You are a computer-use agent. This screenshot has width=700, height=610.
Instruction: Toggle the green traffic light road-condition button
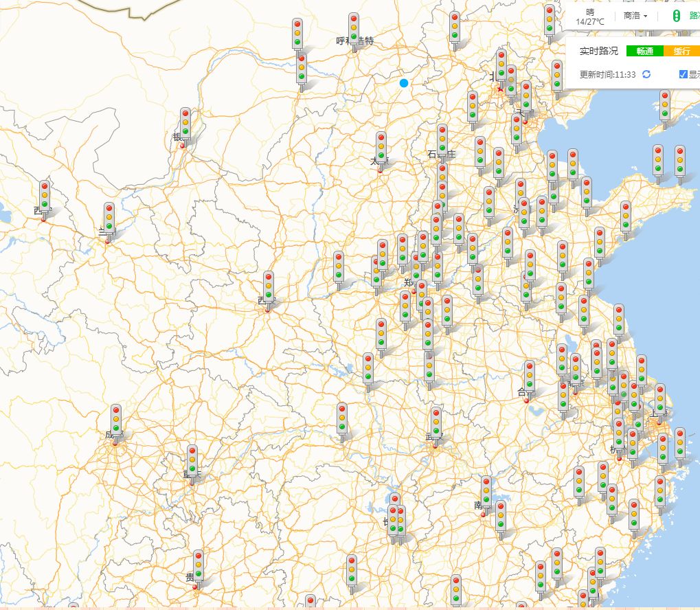[x=676, y=16]
